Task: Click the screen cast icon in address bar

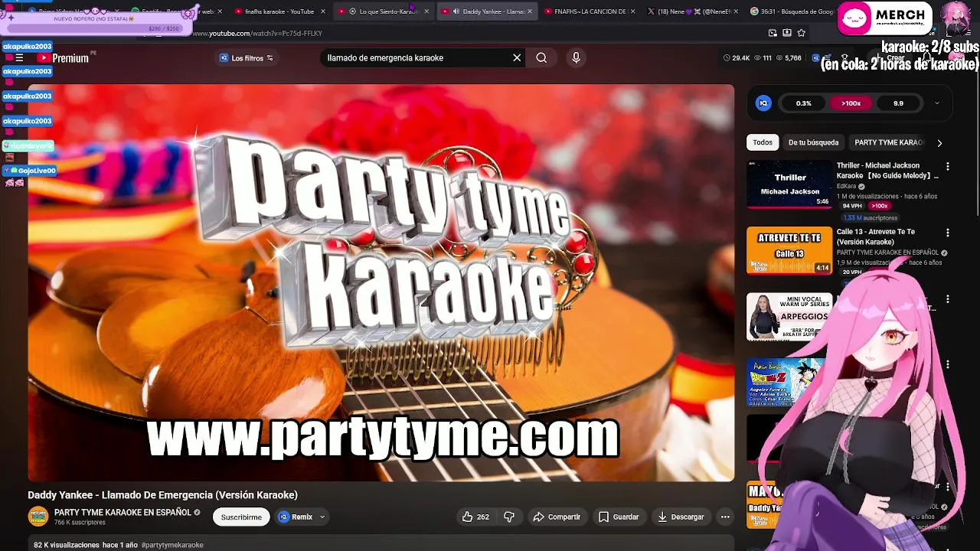Action: pos(773,33)
